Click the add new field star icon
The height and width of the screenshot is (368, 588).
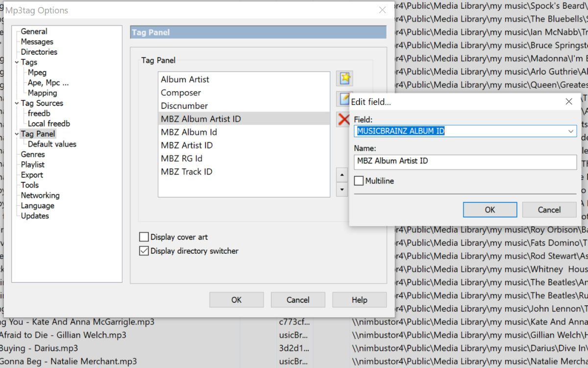click(344, 78)
